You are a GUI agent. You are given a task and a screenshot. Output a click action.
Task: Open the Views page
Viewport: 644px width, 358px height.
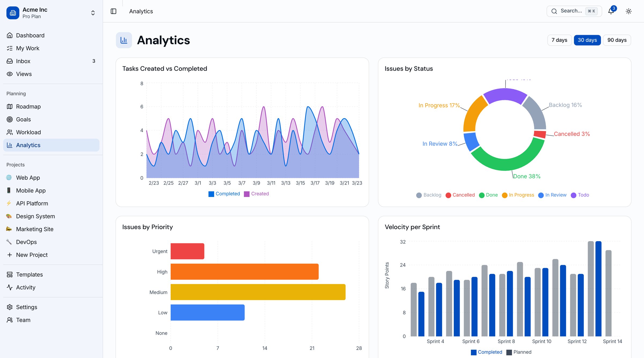51,74
